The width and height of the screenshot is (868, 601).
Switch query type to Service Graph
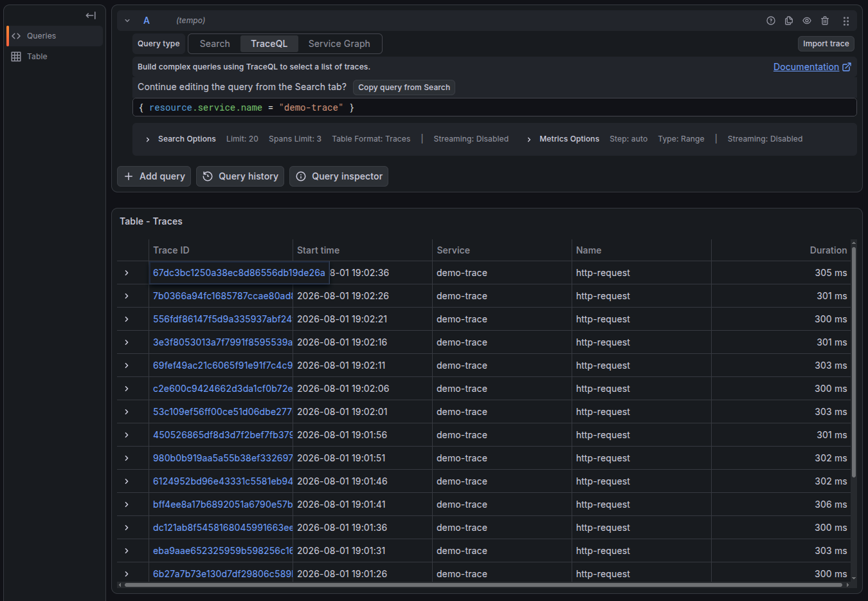pos(339,44)
